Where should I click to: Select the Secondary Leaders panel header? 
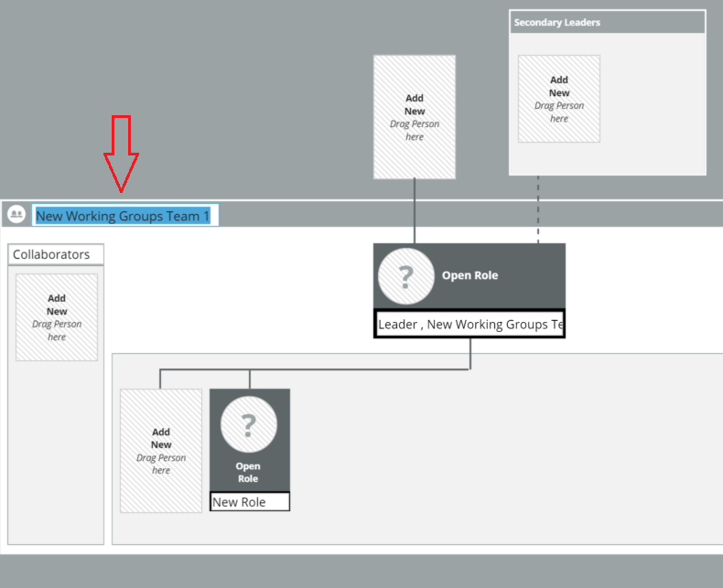click(x=607, y=22)
